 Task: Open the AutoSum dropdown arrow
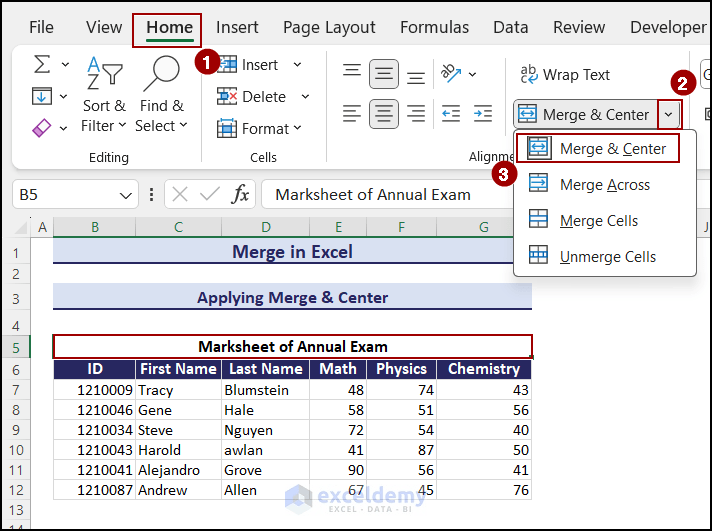click(x=65, y=65)
